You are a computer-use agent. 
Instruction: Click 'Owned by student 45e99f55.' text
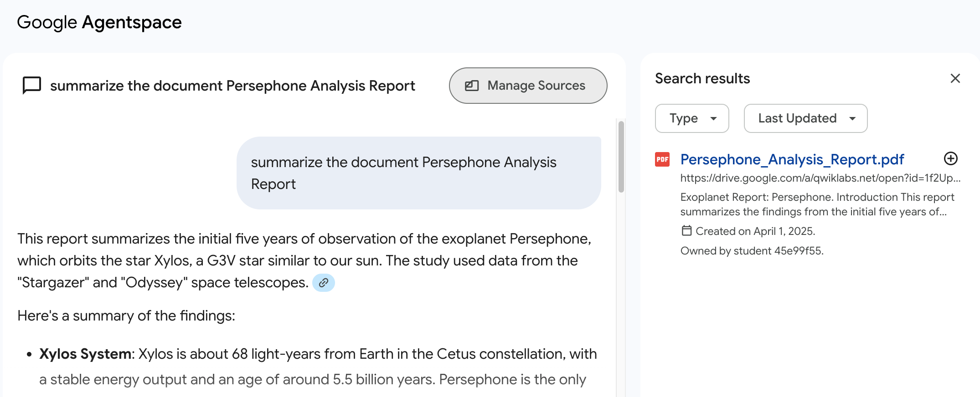752,251
